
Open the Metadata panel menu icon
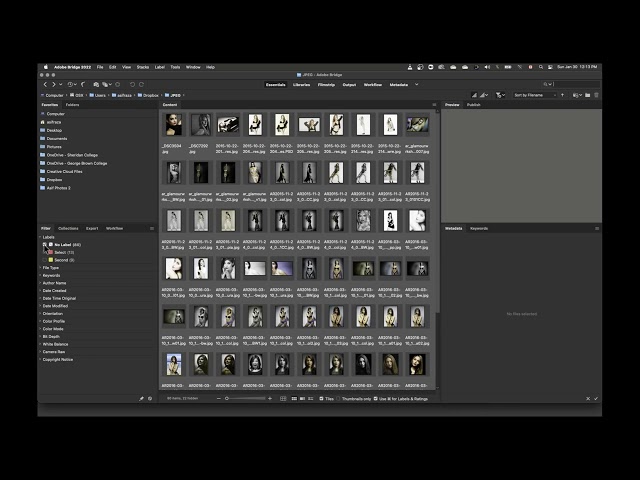point(597,229)
